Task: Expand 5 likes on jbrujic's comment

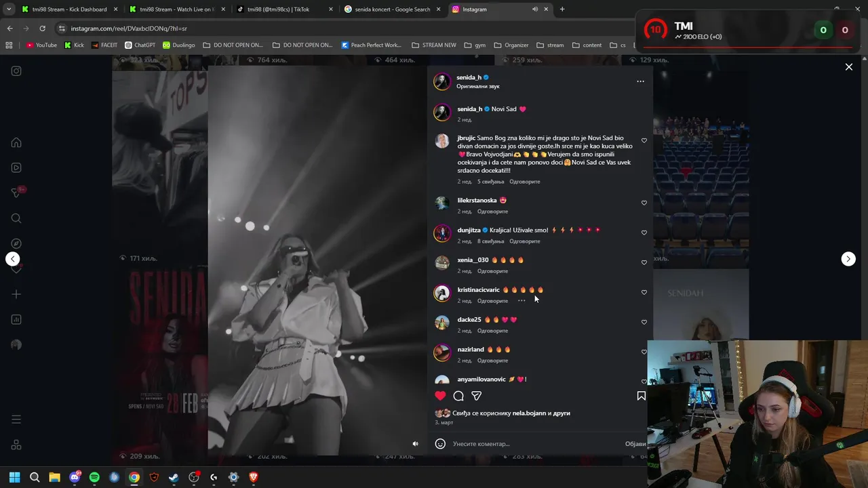Action: (491, 182)
